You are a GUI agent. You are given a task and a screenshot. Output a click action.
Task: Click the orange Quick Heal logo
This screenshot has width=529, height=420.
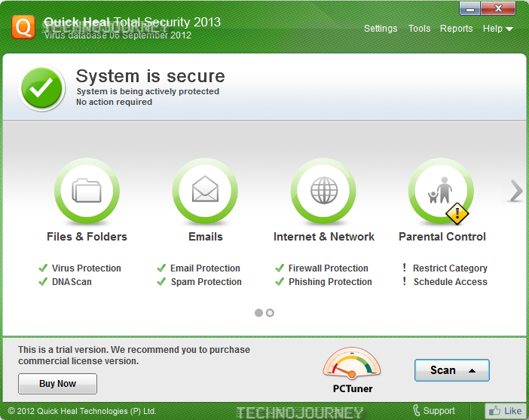tap(23, 27)
